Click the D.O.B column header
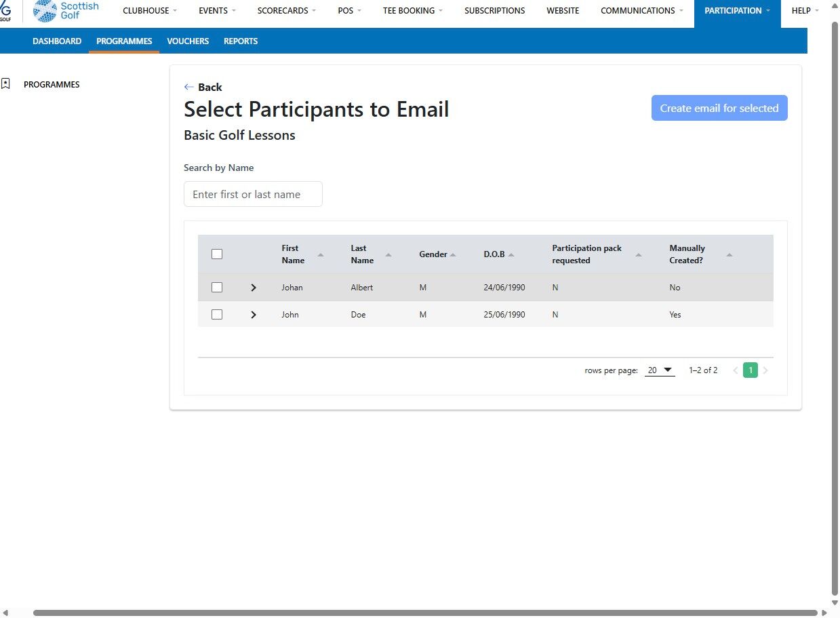 click(x=494, y=254)
